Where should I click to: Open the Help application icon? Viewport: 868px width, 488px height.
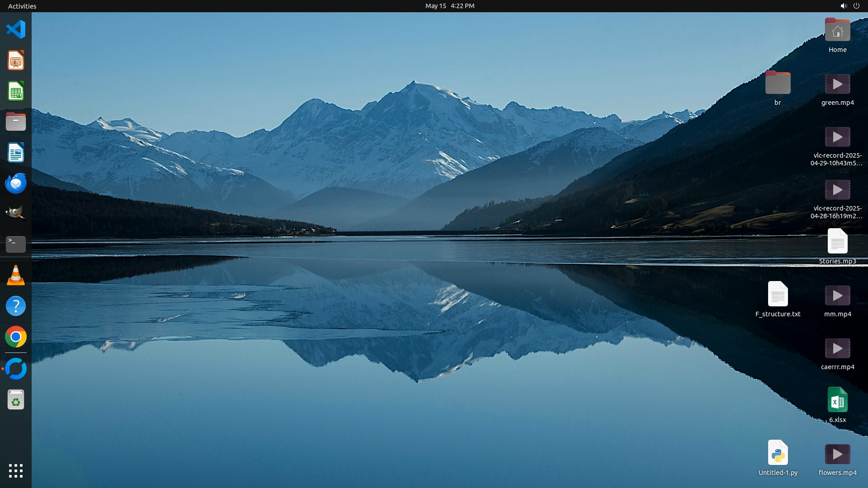(16, 306)
